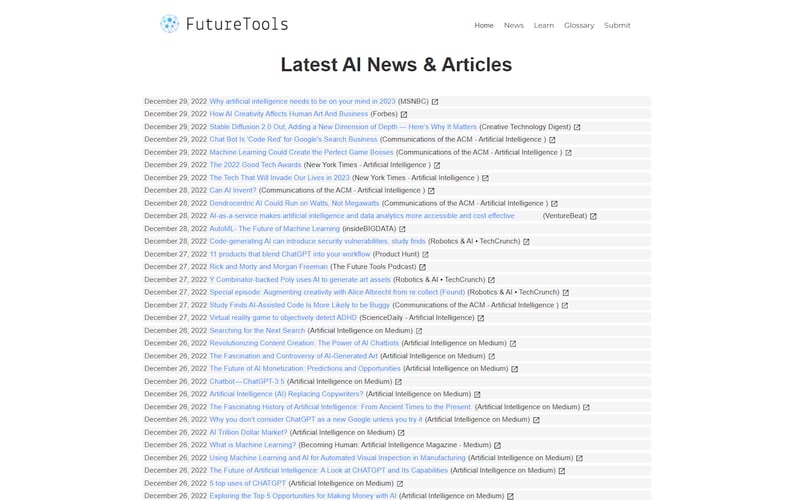This screenshot has height=500, width=800.
Task: Click external icon for 2022 Good Tech Awards
Action: pos(437,165)
